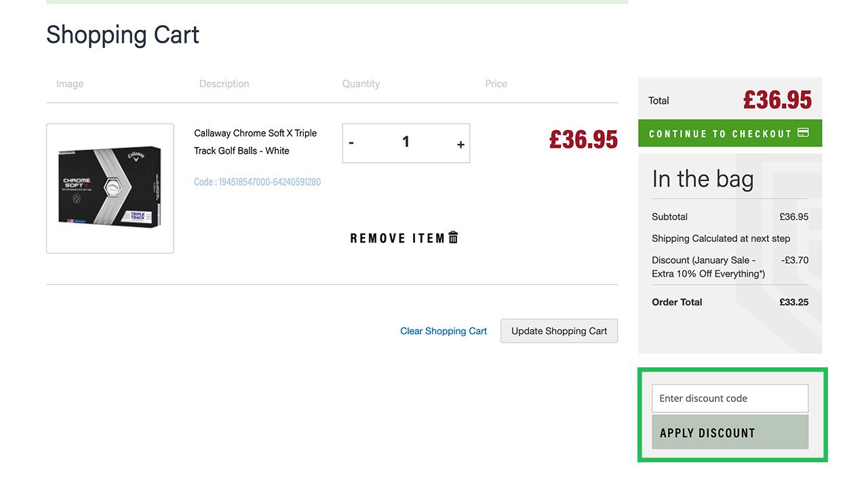Screen dimensions: 868x488
Task: Click the Order Total amount £33.25
Action: click(793, 302)
